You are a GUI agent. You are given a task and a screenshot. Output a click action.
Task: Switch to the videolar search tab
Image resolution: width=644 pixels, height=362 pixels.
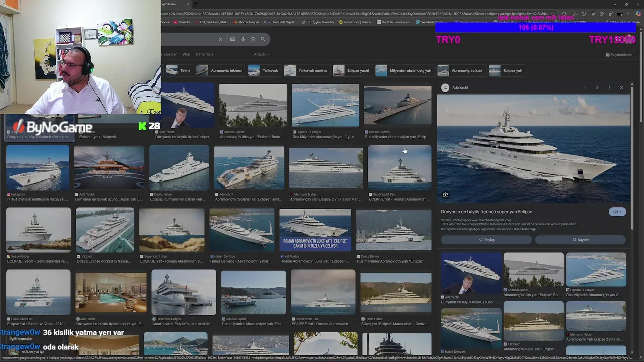(x=170, y=54)
